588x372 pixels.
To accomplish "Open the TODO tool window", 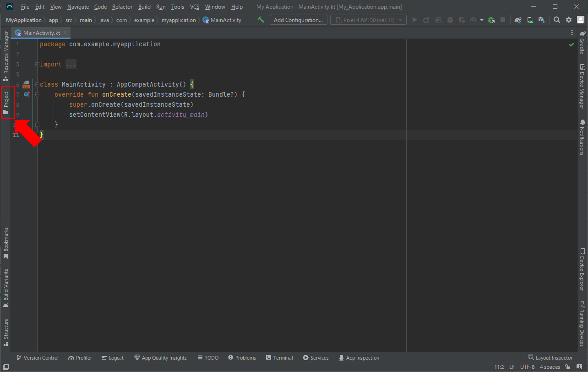I will tap(208, 358).
